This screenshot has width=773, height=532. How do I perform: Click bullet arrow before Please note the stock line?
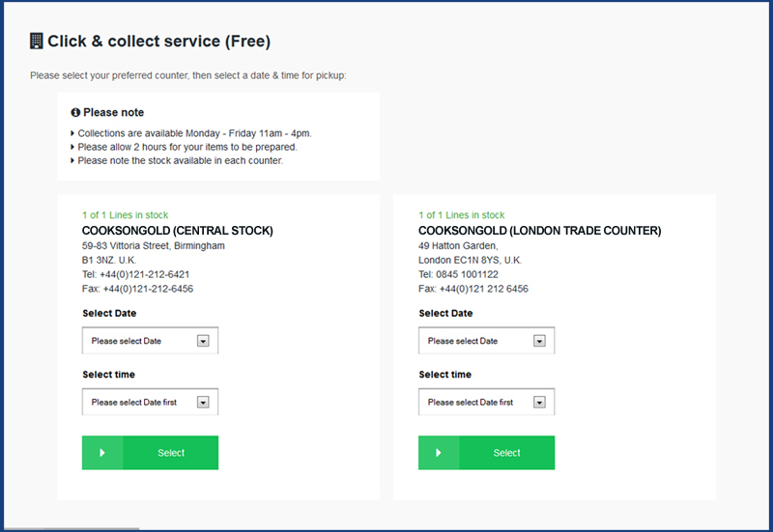coord(72,161)
